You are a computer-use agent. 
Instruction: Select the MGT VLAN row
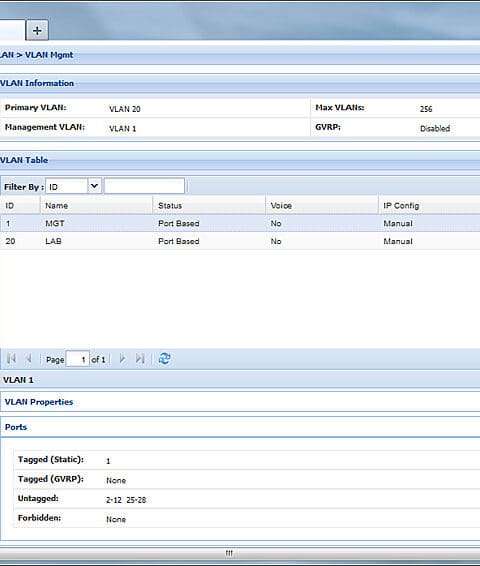(240, 223)
